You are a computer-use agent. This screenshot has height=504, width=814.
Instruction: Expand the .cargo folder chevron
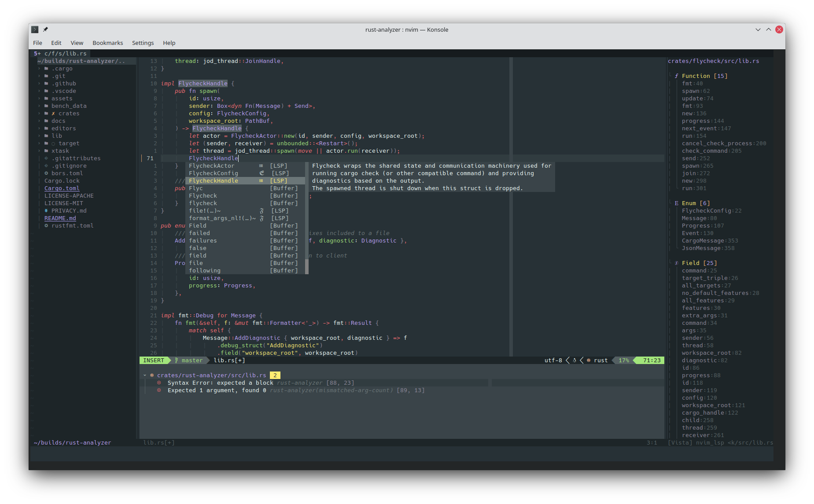39,69
